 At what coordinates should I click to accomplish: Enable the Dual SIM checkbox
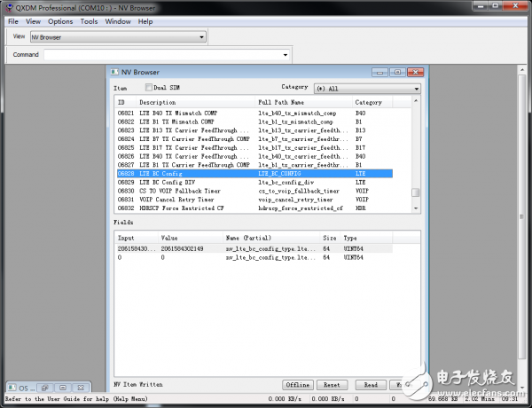(149, 88)
